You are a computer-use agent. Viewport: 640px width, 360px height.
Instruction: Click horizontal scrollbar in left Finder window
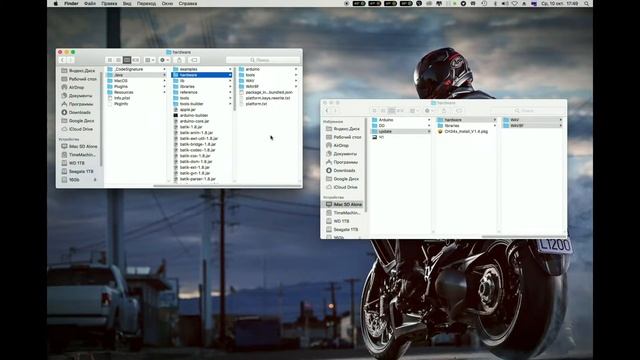click(x=227, y=186)
